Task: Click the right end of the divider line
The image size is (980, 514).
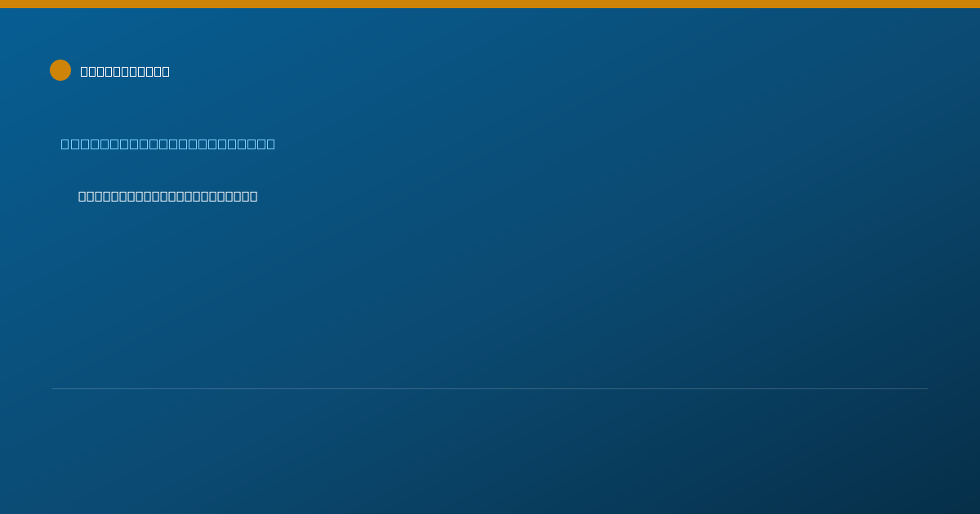Action: [926, 388]
